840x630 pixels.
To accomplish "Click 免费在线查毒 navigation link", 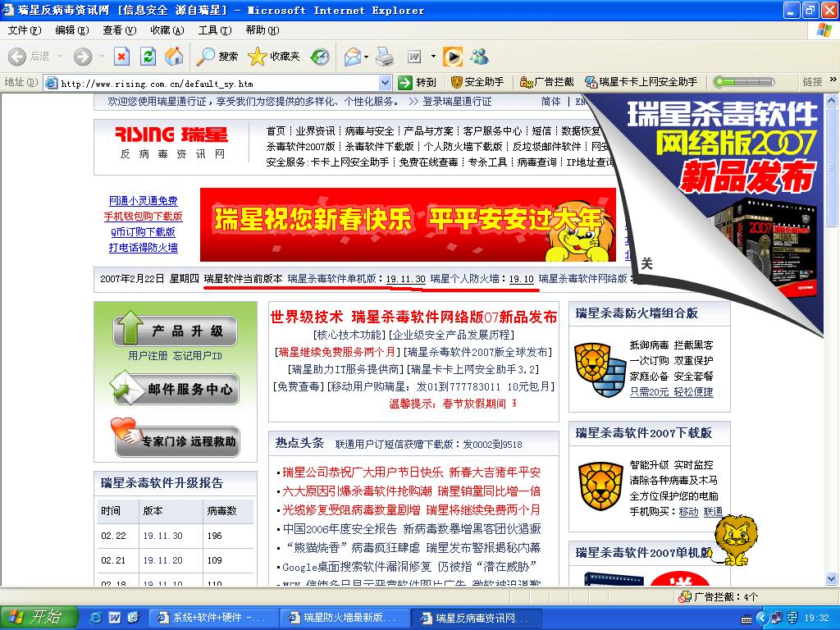I will pyautogui.click(x=428, y=162).
